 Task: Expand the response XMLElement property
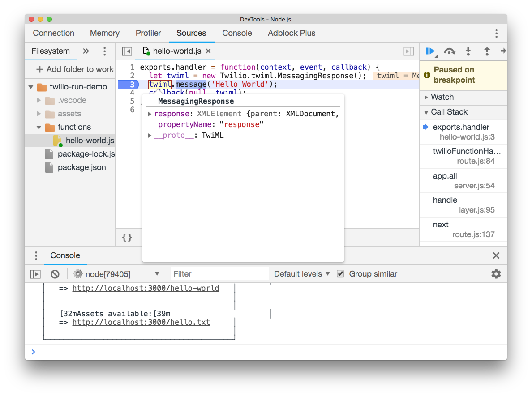(x=149, y=114)
